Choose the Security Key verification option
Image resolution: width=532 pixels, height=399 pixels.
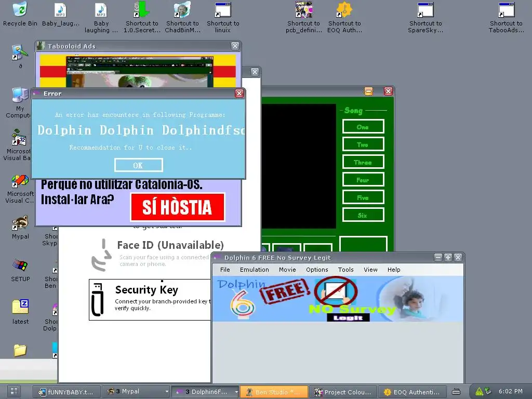[x=150, y=300]
